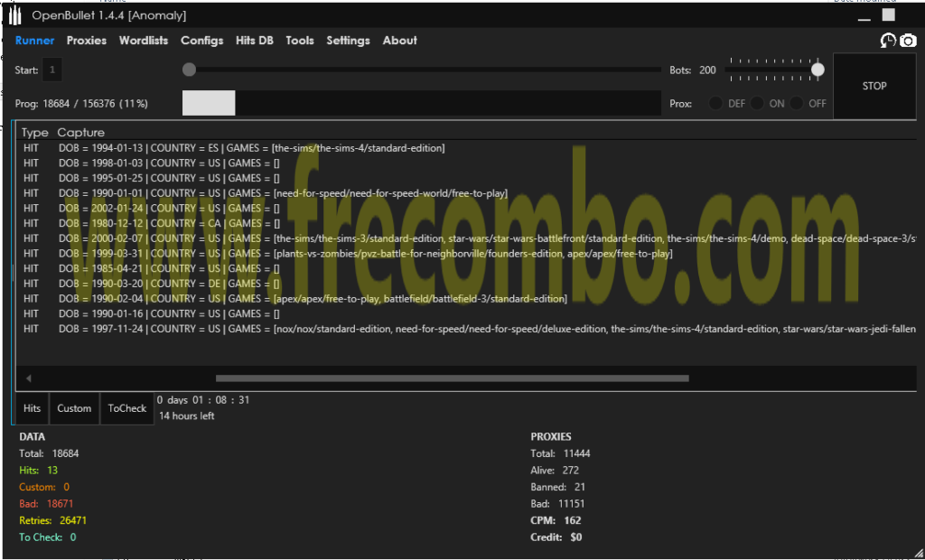Click the 14 hours left text
Image resolution: width=925 pixels, height=560 pixels.
(186, 416)
